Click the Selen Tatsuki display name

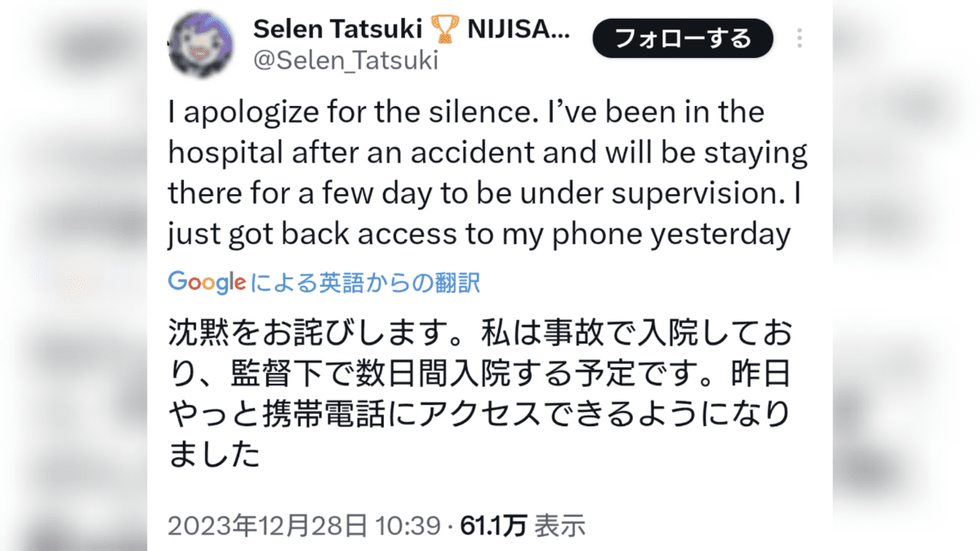coord(338,30)
